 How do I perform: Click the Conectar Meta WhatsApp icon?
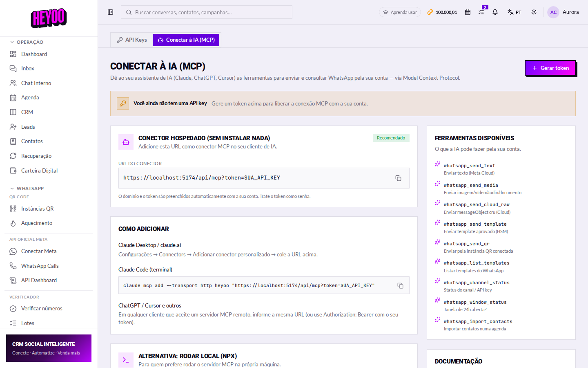click(13, 251)
